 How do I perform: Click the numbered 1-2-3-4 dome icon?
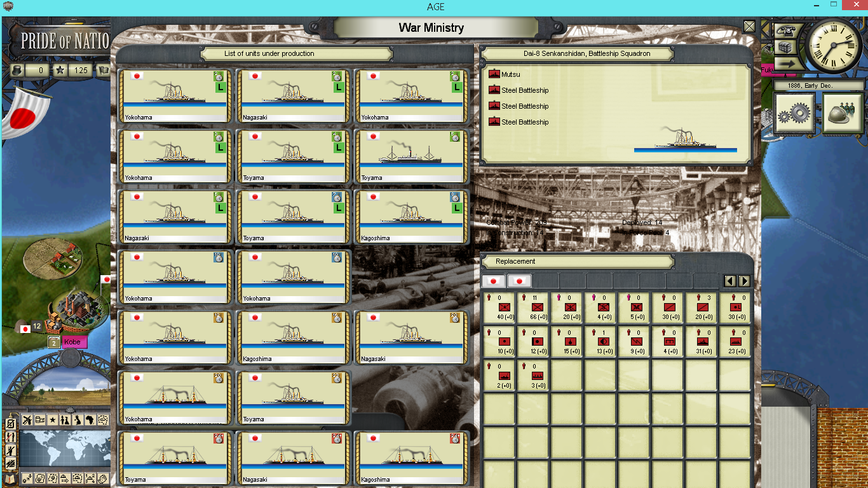click(90, 480)
